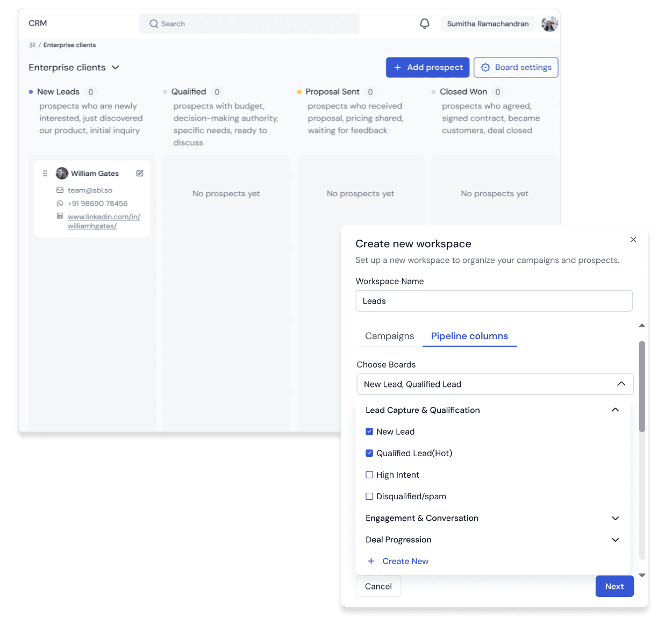This screenshot has width=672, height=618.
Task: Disable the Qualified Lead(Hot) checkbox
Action: pos(369,453)
